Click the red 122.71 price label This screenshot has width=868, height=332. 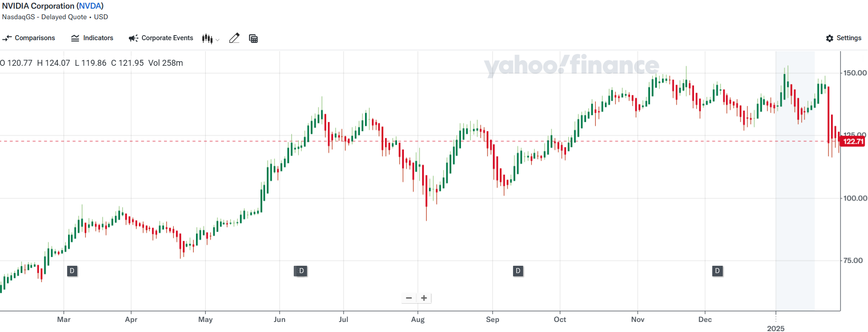(x=853, y=142)
